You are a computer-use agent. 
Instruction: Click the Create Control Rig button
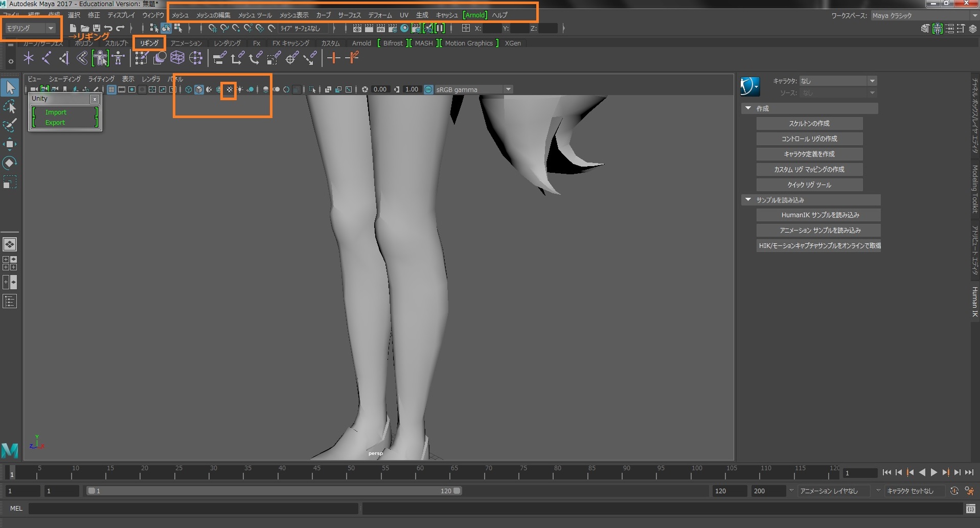coord(809,139)
